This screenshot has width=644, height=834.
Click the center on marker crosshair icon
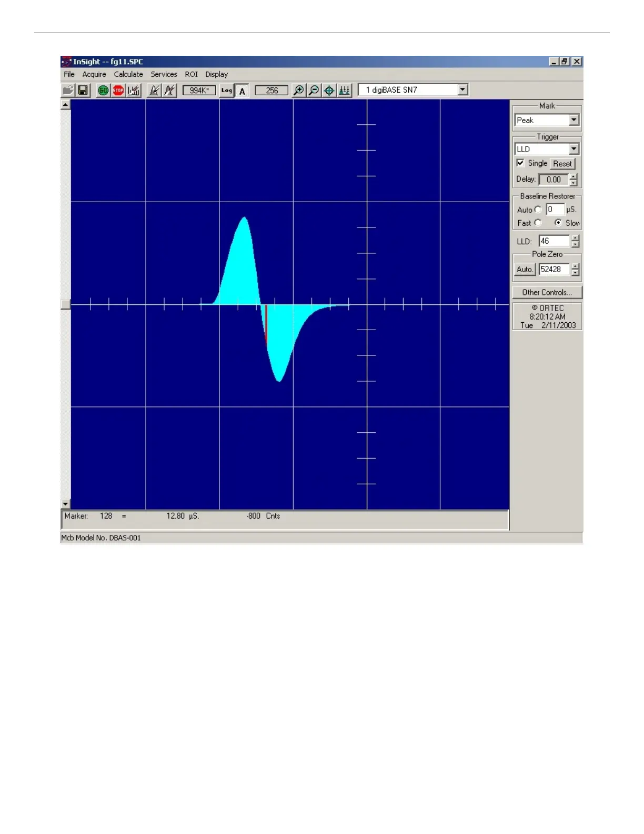click(329, 91)
